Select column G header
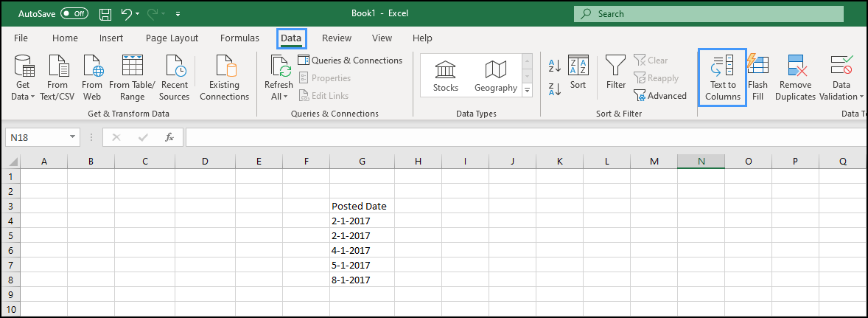Viewport: 868px width, 318px height. click(x=362, y=162)
